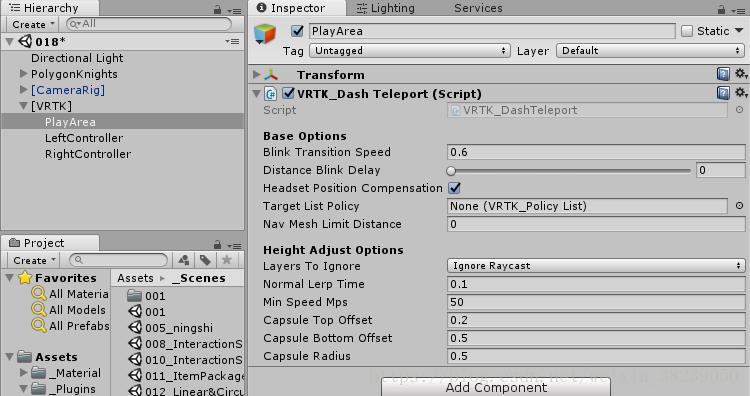This screenshot has width=750, height=396.
Task: Select the 008_InteractionS scene file
Action: (186, 343)
